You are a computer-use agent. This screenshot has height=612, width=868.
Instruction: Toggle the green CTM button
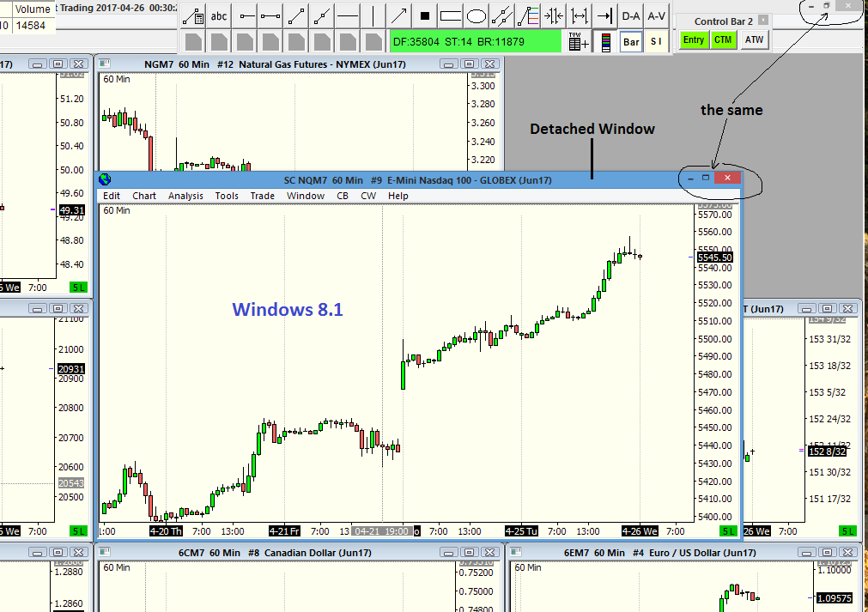pos(723,39)
